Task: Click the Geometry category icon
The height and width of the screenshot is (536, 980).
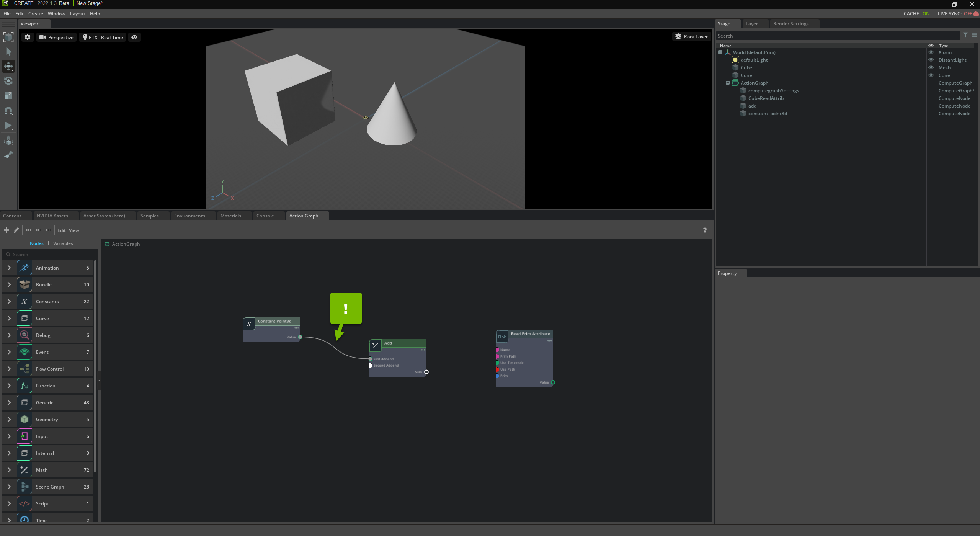Action: (x=24, y=419)
